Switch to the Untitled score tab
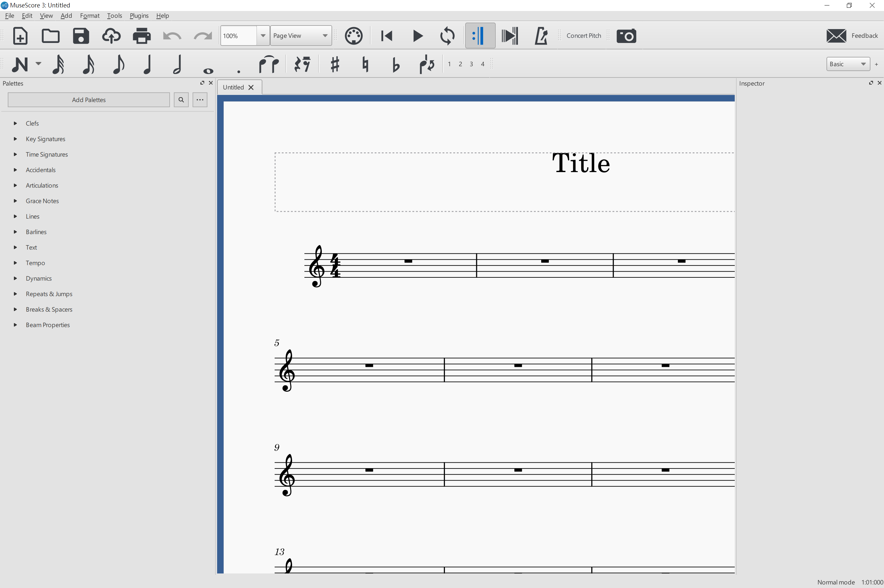The image size is (884, 588). [x=233, y=88]
